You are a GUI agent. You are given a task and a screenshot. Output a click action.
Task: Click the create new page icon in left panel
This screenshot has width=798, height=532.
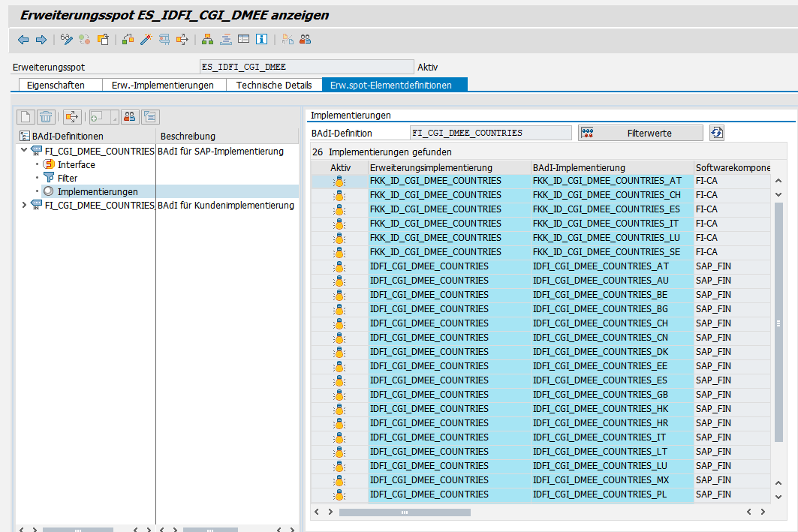click(x=26, y=116)
